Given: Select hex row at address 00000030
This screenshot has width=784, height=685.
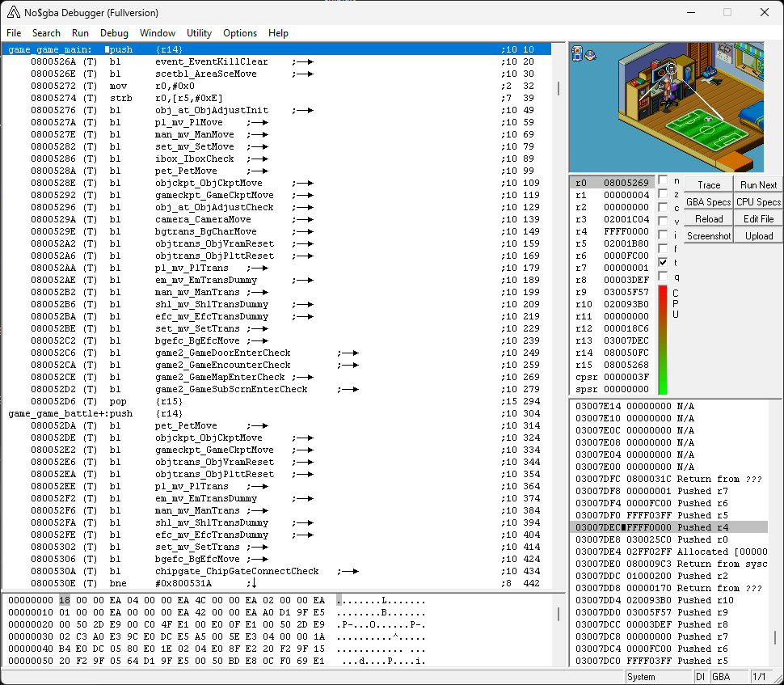Looking at the screenshot, I should pyautogui.click(x=217, y=636).
